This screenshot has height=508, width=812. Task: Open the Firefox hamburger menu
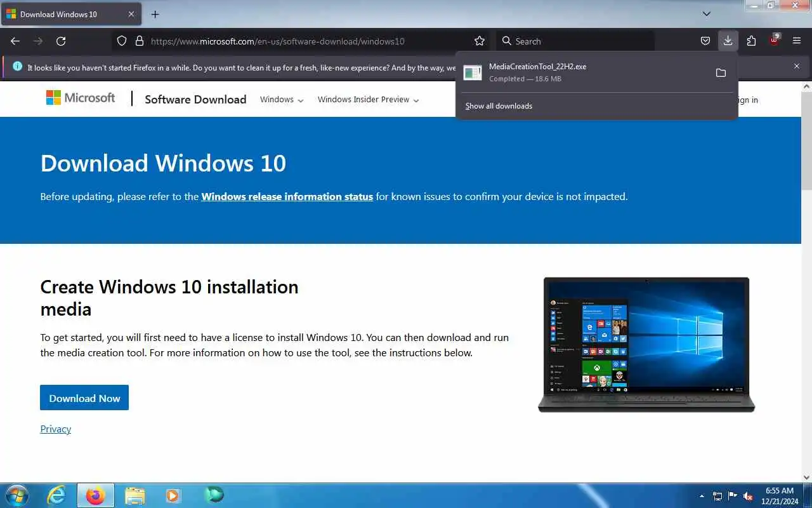[x=797, y=41]
